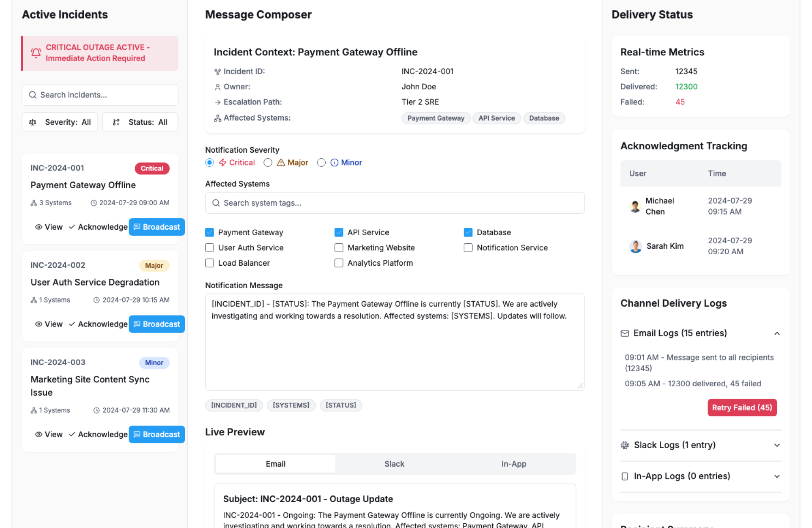Viewport: 812px width, 528px height.
Task: Switch to the Slack preview tab
Action: tap(394, 464)
